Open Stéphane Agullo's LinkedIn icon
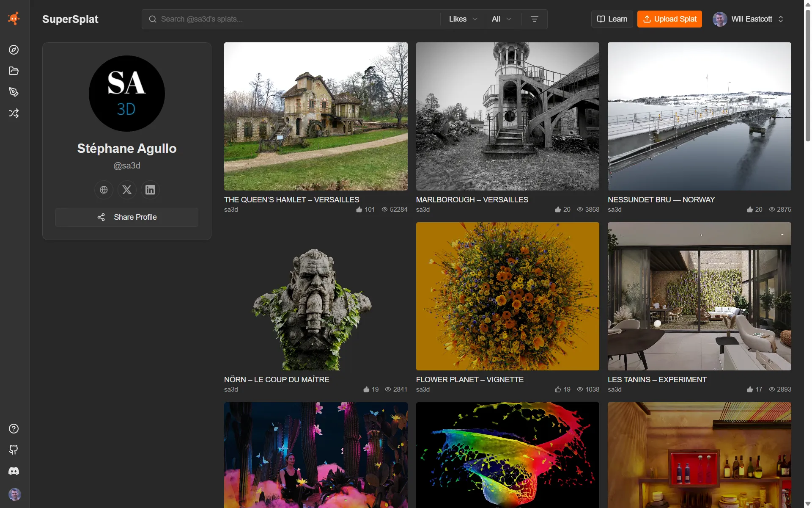 point(150,190)
